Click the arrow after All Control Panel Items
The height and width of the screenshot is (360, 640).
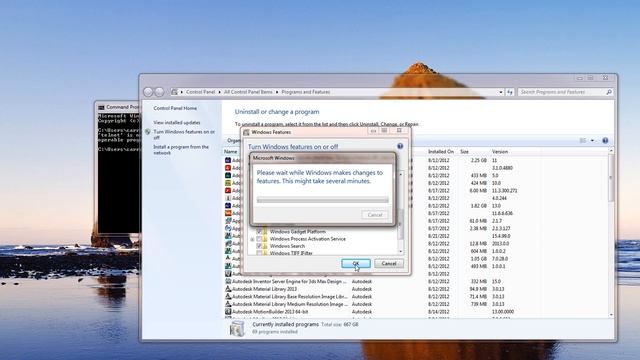[x=277, y=92]
